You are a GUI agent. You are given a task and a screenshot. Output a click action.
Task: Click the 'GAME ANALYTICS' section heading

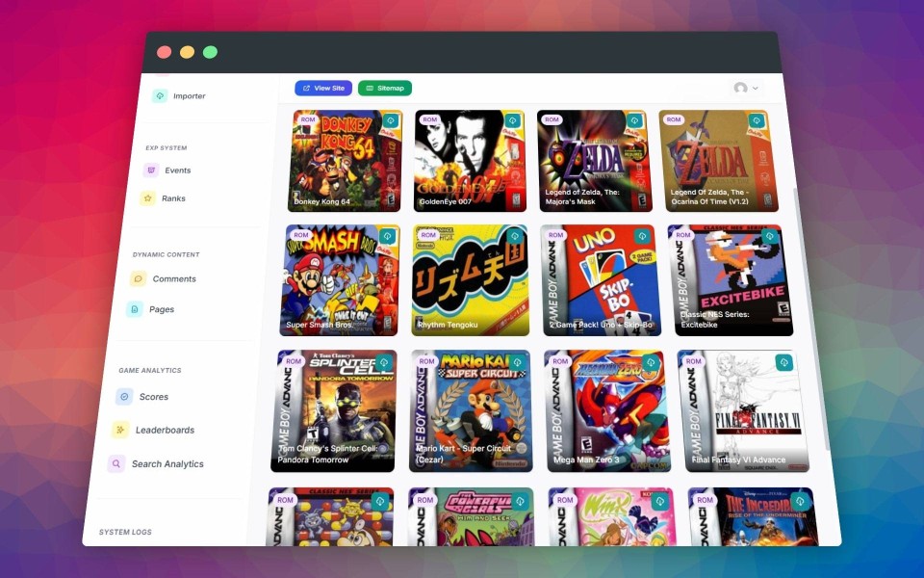[x=150, y=370]
